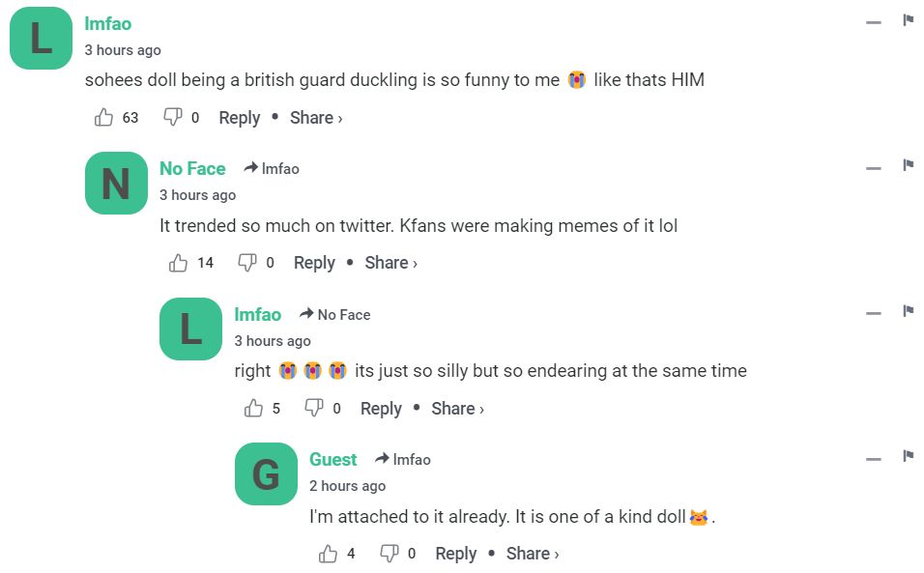
Task: Downvote lmfao's British guard duckling comment
Action: click(x=173, y=118)
